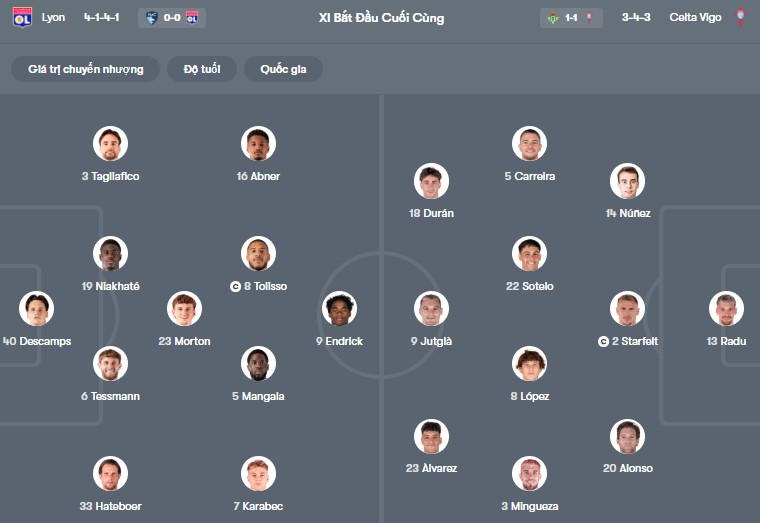Toggle the Quốc gia filter chip
This screenshot has width=760, height=523.
coord(284,69)
